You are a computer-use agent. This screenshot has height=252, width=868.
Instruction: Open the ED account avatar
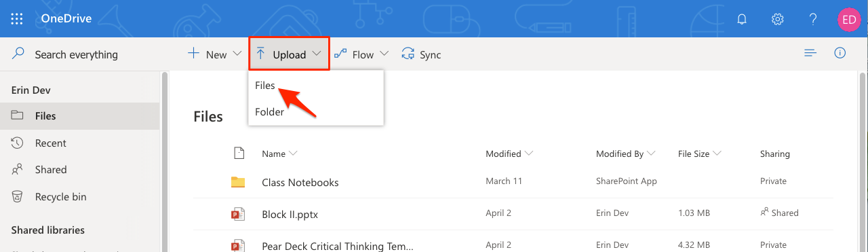(x=848, y=19)
